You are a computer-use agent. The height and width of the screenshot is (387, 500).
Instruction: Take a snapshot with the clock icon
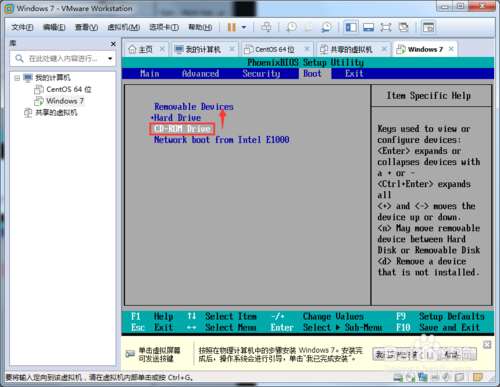292,27
